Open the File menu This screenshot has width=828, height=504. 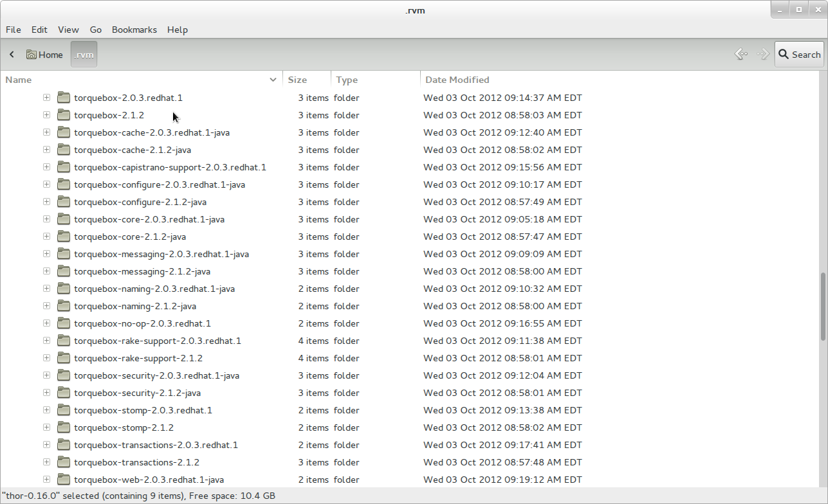click(x=13, y=30)
